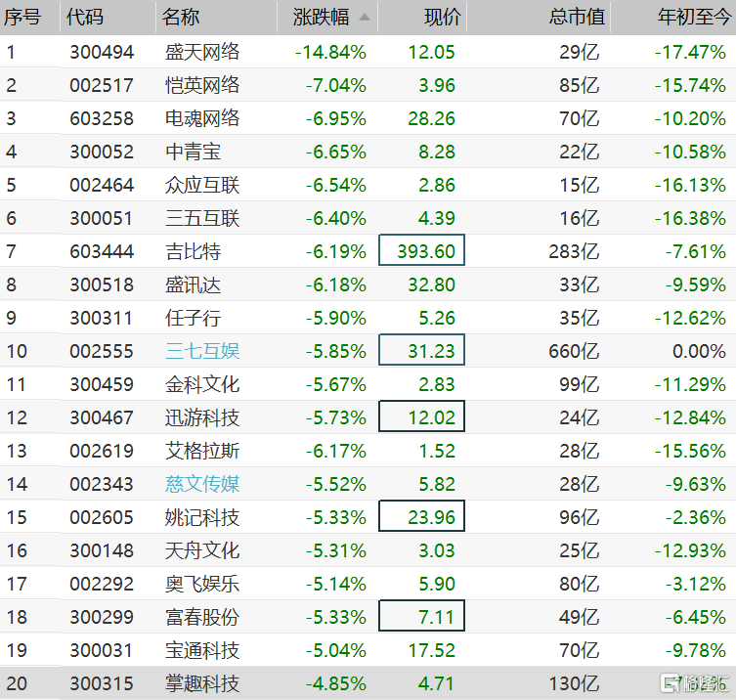Open 任子行 stock name
Screen dimensions: 736x700
click(193, 318)
